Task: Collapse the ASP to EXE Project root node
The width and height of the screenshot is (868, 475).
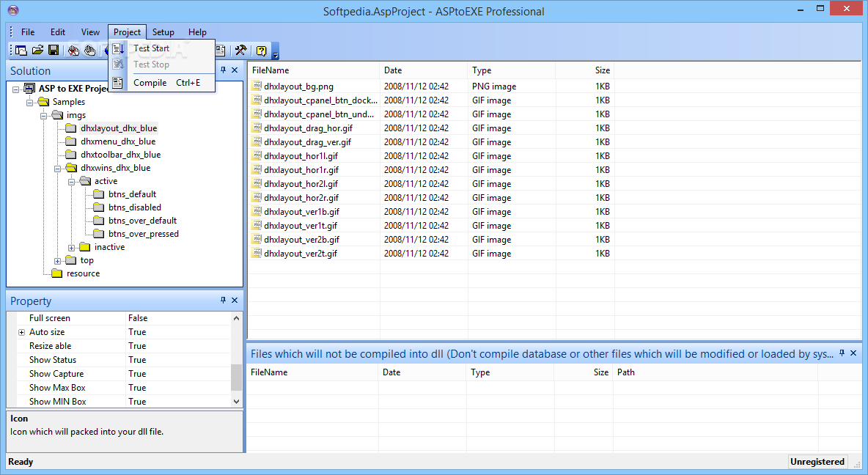Action: [x=15, y=89]
